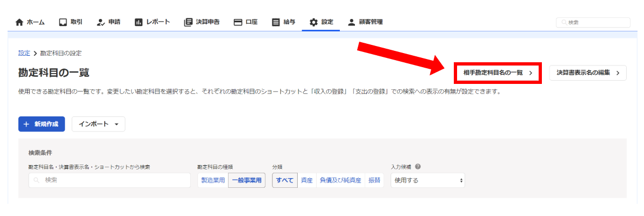Viewport: 644px width, 216px height.
Task: Open the 給与 tab
Action: point(284,22)
